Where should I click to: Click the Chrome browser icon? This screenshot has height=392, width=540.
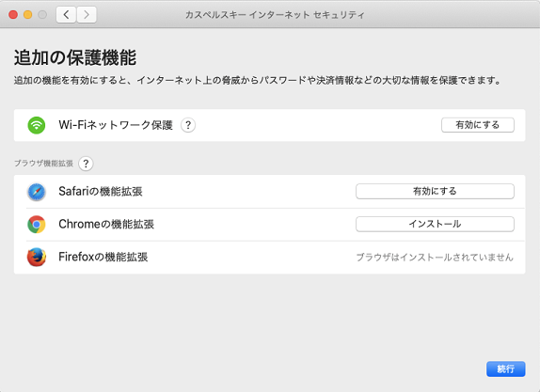(36, 225)
